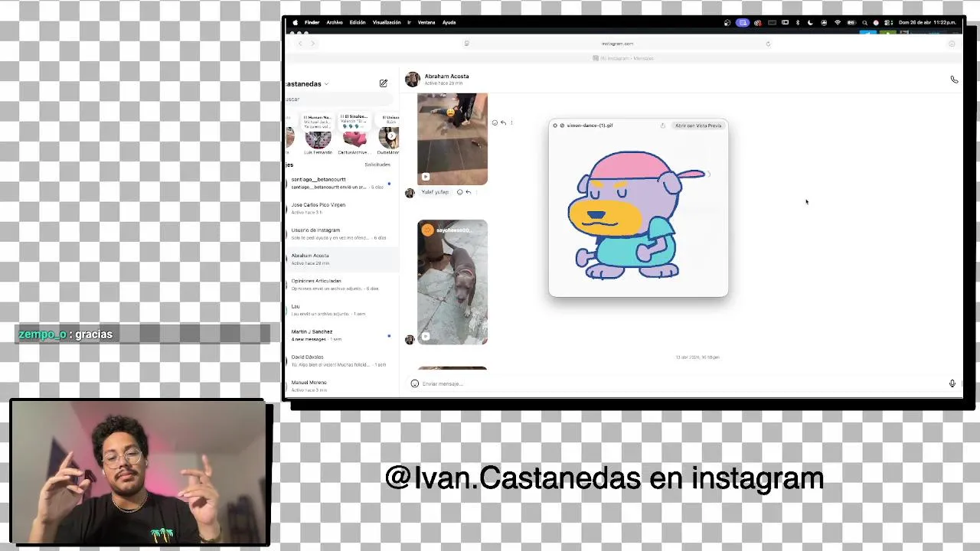View CactusArchive note avatar
Viewport: 980px width, 551px height.
(x=354, y=139)
